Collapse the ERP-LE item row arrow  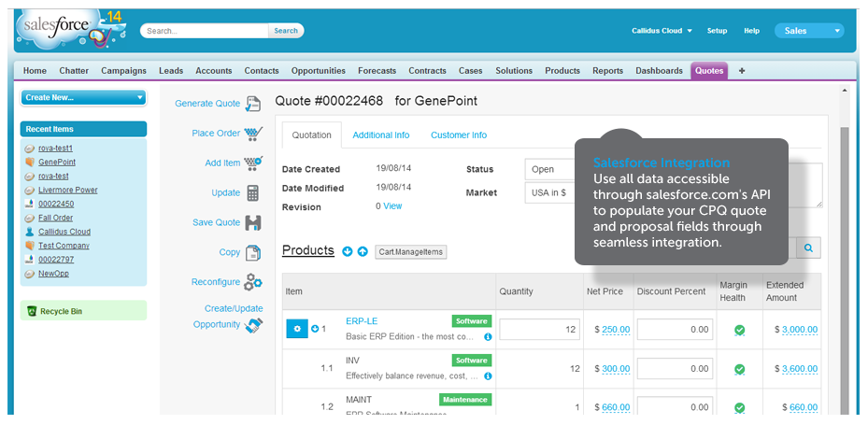(315, 329)
